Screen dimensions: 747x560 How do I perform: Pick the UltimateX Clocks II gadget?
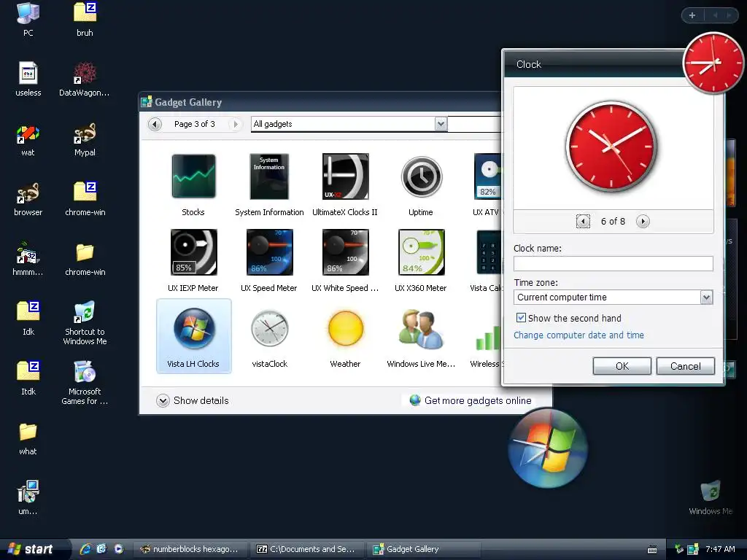click(x=345, y=176)
